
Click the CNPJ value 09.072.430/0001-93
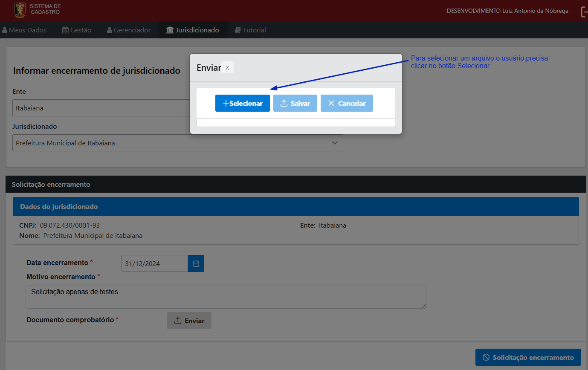tap(70, 225)
